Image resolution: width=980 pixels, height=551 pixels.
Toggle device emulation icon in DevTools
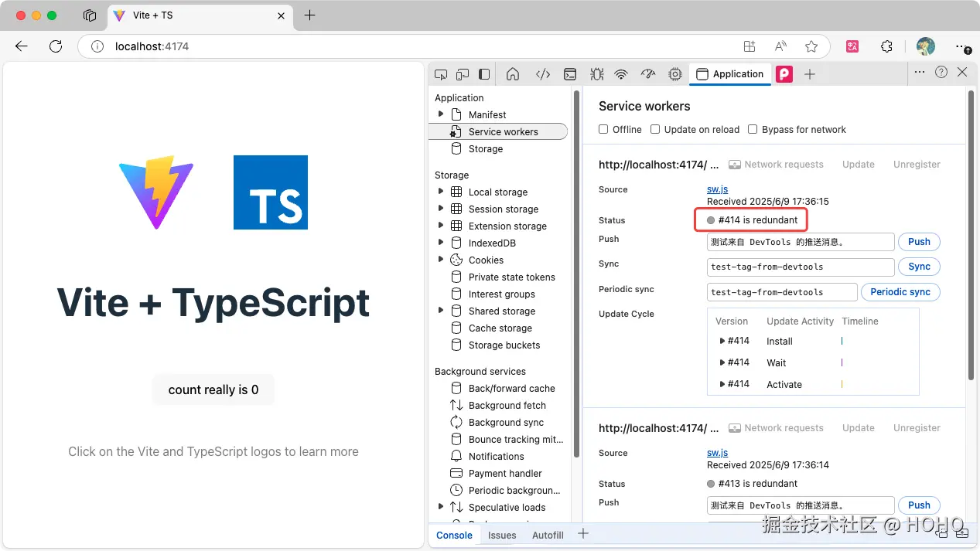click(463, 74)
